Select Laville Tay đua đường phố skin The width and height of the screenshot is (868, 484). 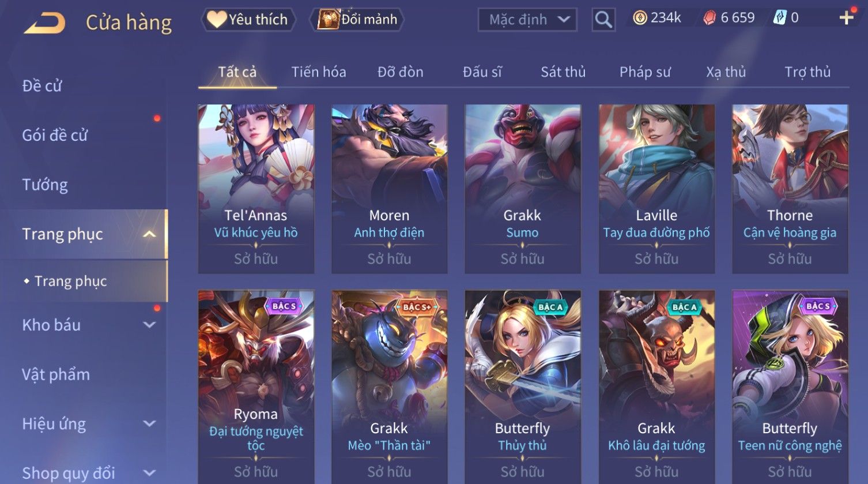656,189
